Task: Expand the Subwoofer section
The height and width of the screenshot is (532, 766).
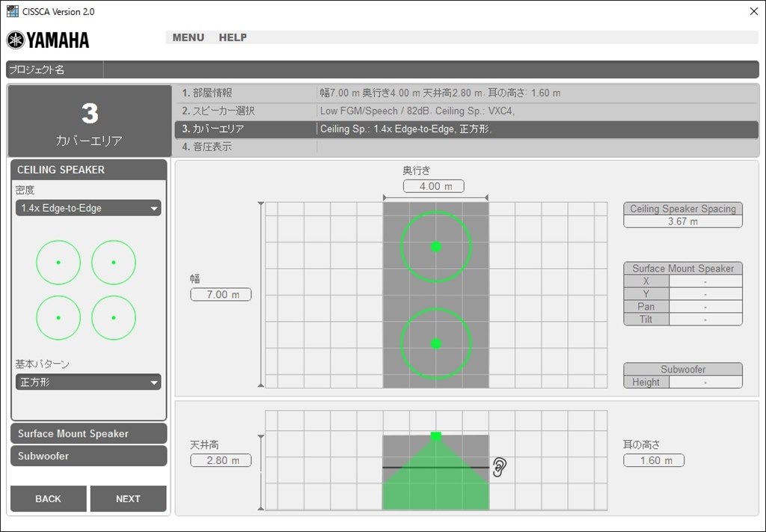Action: coord(88,456)
